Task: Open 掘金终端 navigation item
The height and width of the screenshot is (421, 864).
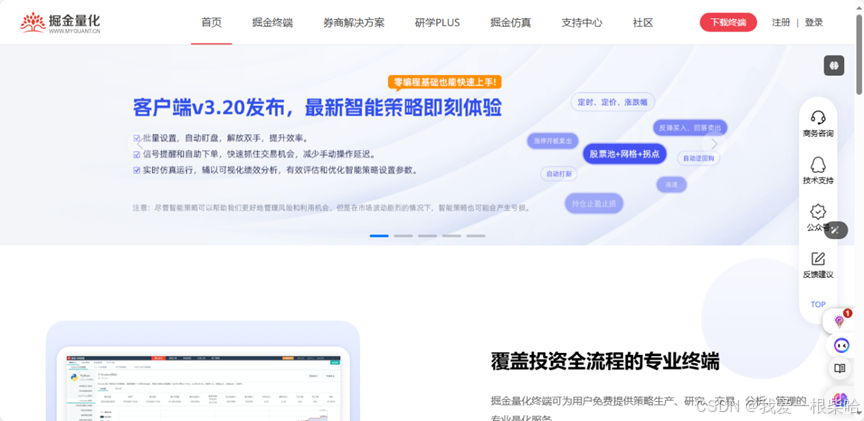Action: point(272,23)
